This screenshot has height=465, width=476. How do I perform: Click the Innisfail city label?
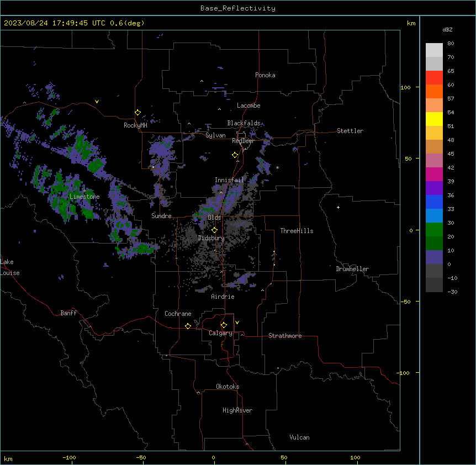[229, 180]
